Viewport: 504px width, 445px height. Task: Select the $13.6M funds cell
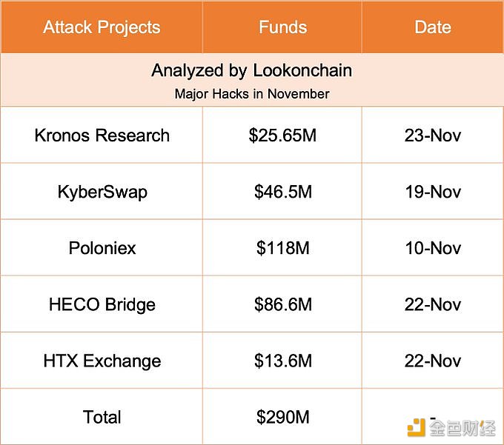282,361
